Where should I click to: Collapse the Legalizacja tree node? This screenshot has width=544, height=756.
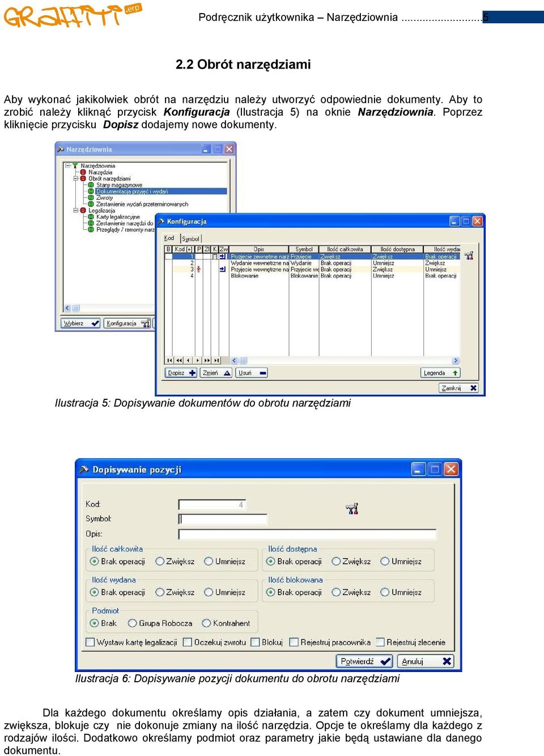click(75, 210)
